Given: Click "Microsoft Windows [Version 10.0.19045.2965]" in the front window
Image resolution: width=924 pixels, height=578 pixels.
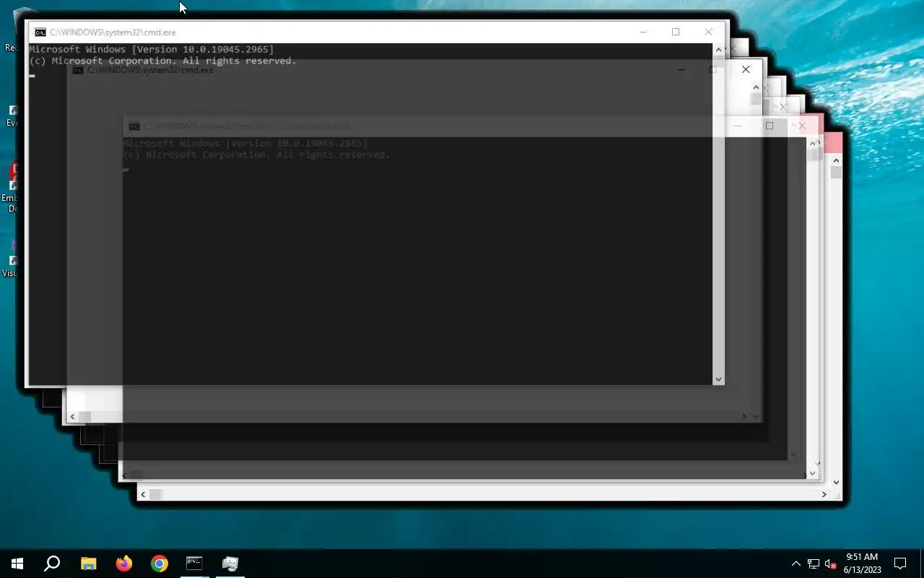Looking at the screenshot, I should point(152,49).
